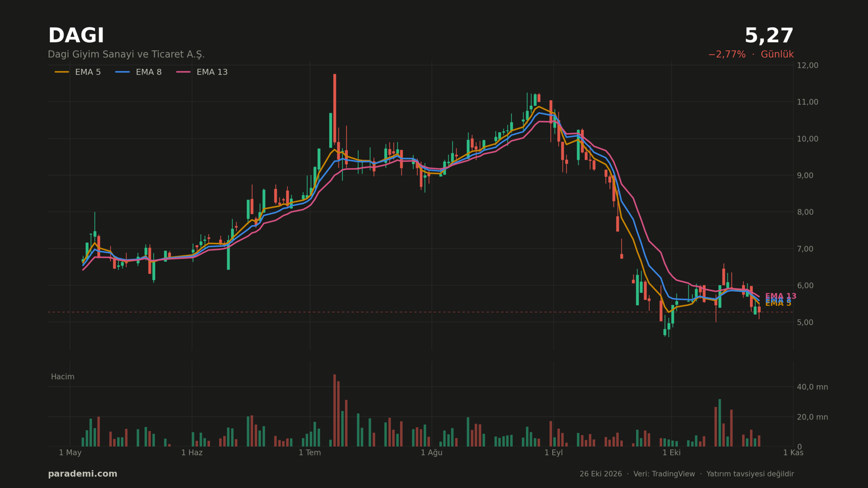Click the 20,0 mn volume axis label

pos(812,417)
